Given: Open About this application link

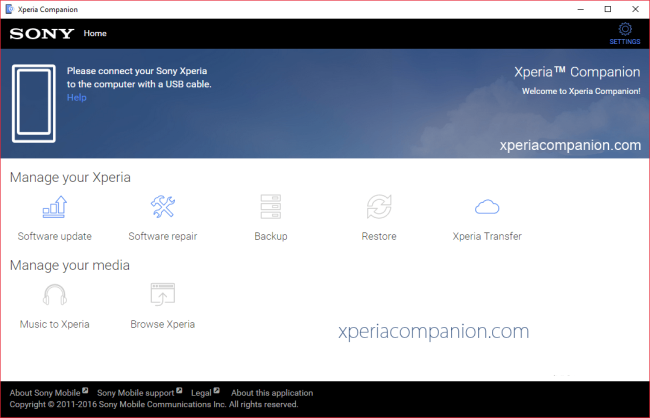Looking at the screenshot, I should tap(272, 393).
